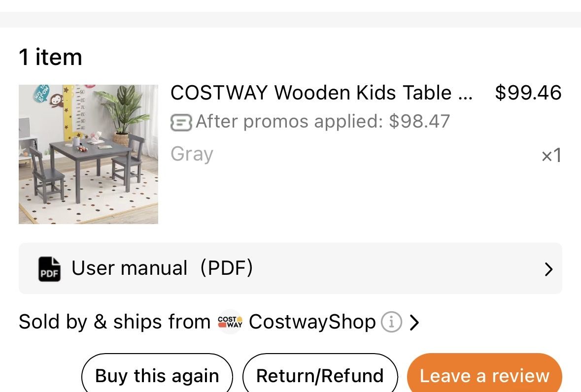
Task: Tap the Sold by & ships from text
Action: (x=114, y=322)
